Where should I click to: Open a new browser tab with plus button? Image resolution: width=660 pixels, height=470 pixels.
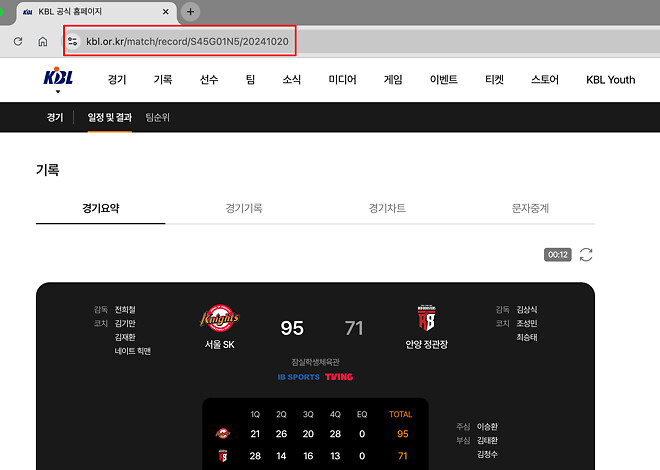point(190,12)
